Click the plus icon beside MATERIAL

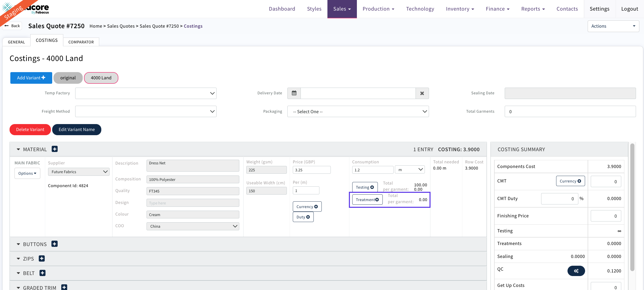(x=55, y=149)
